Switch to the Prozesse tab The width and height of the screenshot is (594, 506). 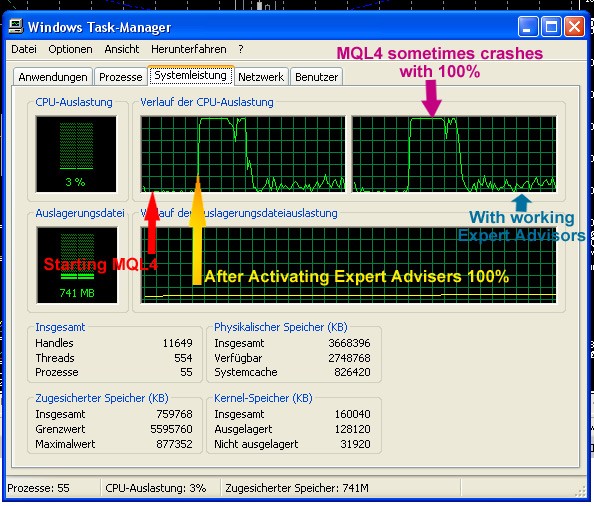[120, 77]
